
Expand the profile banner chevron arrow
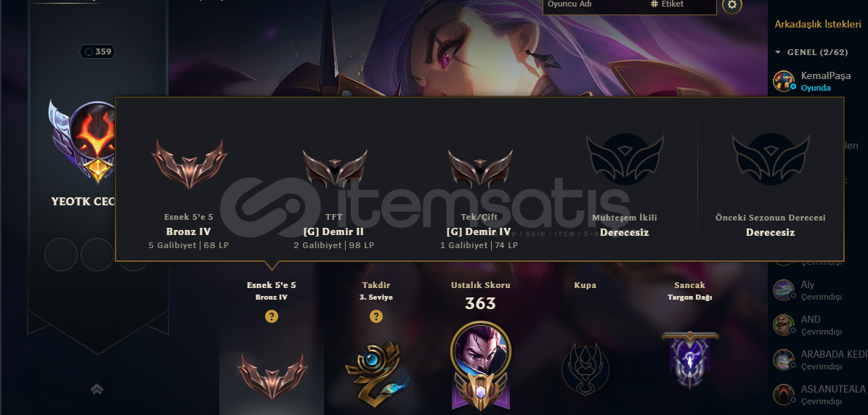point(97,390)
